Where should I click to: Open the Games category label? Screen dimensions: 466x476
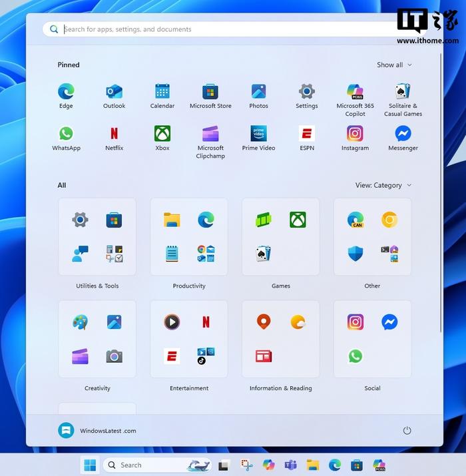(281, 286)
